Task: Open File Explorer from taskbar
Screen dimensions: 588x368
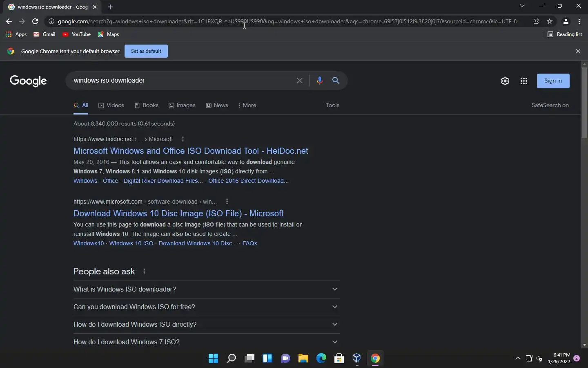Action: click(303, 359)
